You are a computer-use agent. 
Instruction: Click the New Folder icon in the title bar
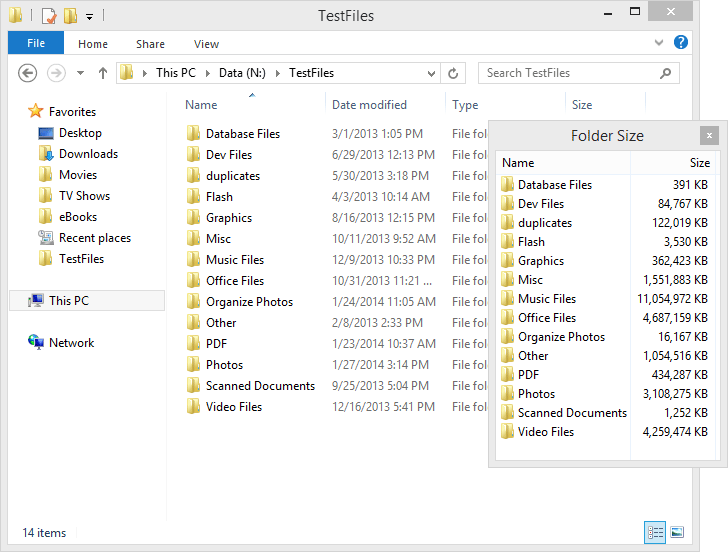pos(71,16)
